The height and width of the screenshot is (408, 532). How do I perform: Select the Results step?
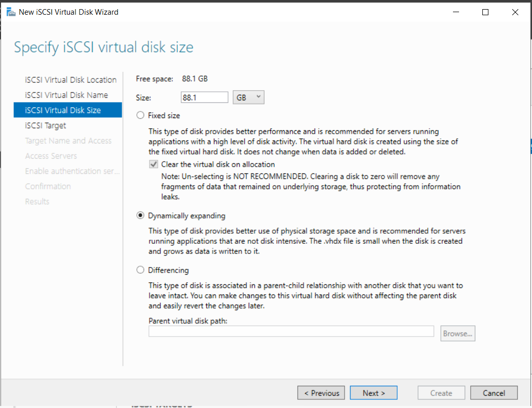pos(36,201)
